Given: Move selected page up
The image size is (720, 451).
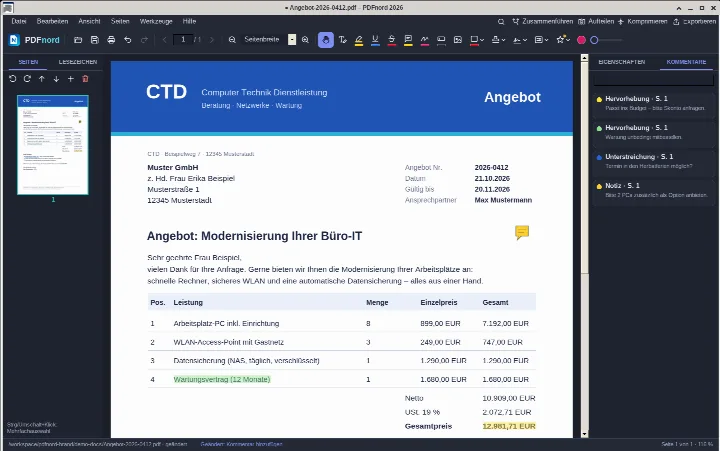Looking at the screenshot, I should [x=42, y=79].
